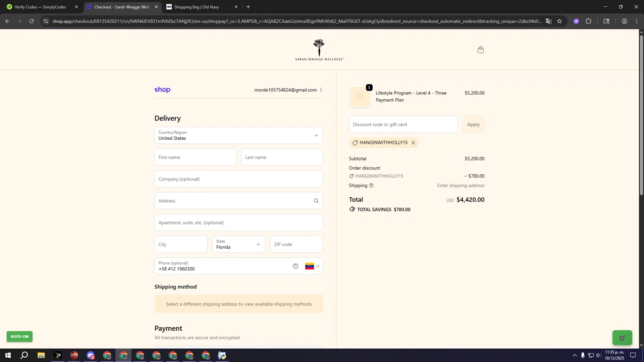This screenshot has height=362, width=644.
Task: Click the City field
Action: click(181, 244)
